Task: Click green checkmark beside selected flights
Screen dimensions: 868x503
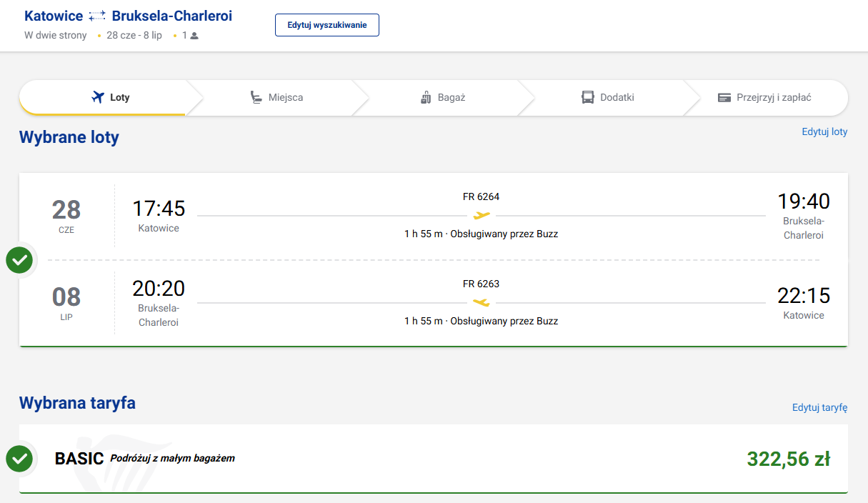Action: [19, 260]
